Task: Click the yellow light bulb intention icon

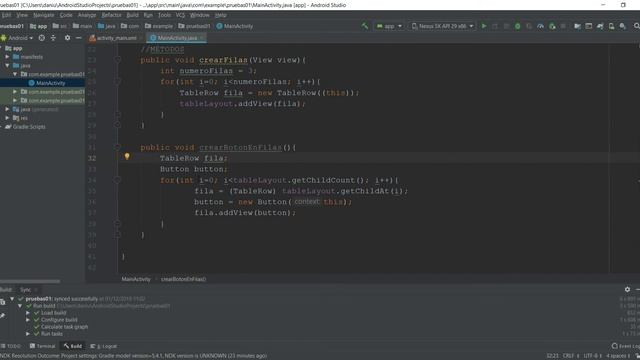Action: pyautogui.click(x=127, y=156)
